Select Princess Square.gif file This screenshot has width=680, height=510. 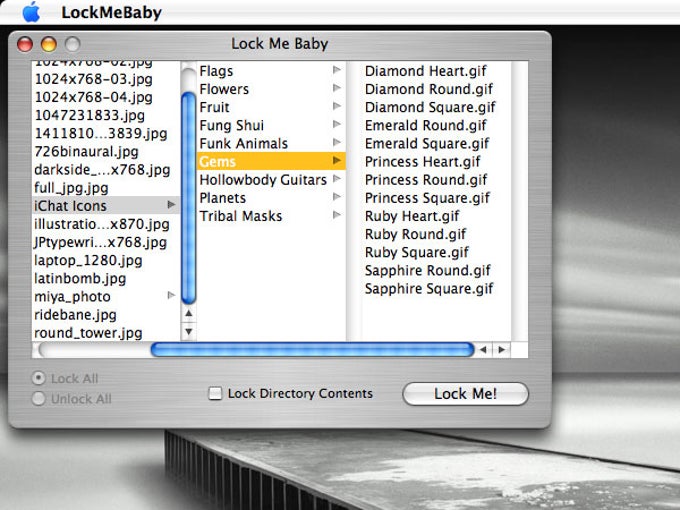(x=427, y=198)
